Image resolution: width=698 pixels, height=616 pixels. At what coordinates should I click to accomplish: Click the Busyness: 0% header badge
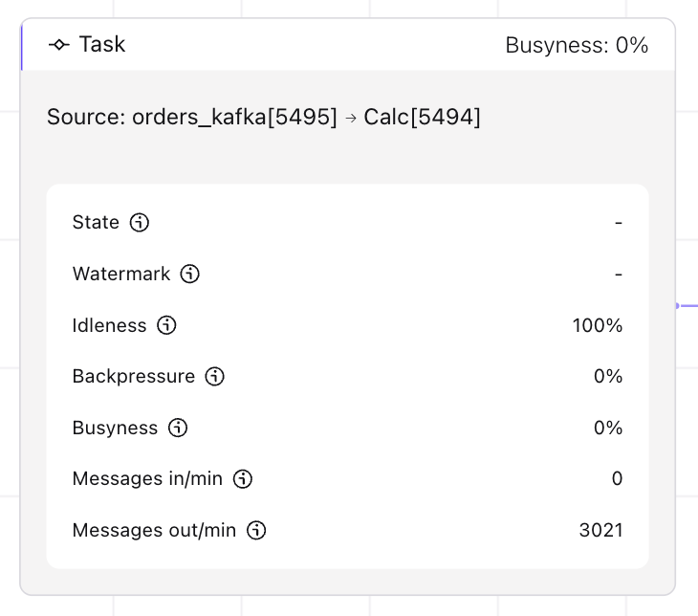(577, 45)
